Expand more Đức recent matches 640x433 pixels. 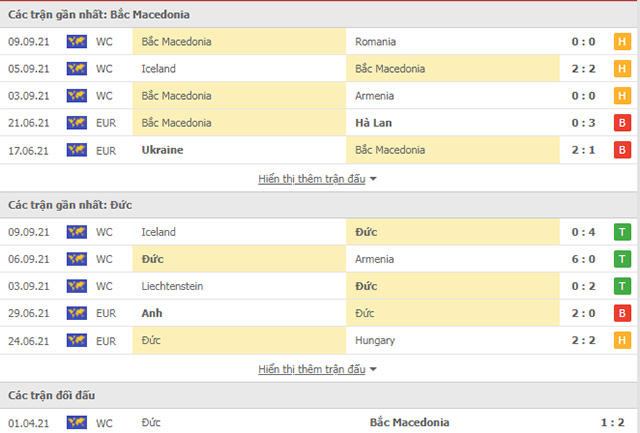coord(317,368)
